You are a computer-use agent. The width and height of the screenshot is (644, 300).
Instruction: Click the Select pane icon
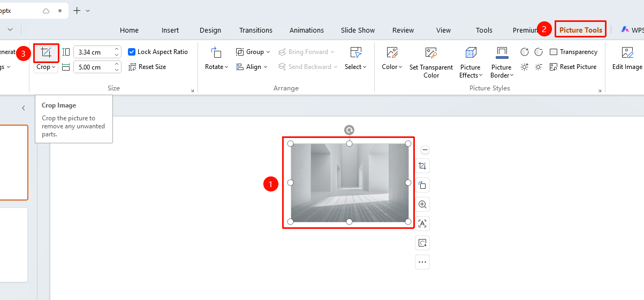tap(355, 52)
